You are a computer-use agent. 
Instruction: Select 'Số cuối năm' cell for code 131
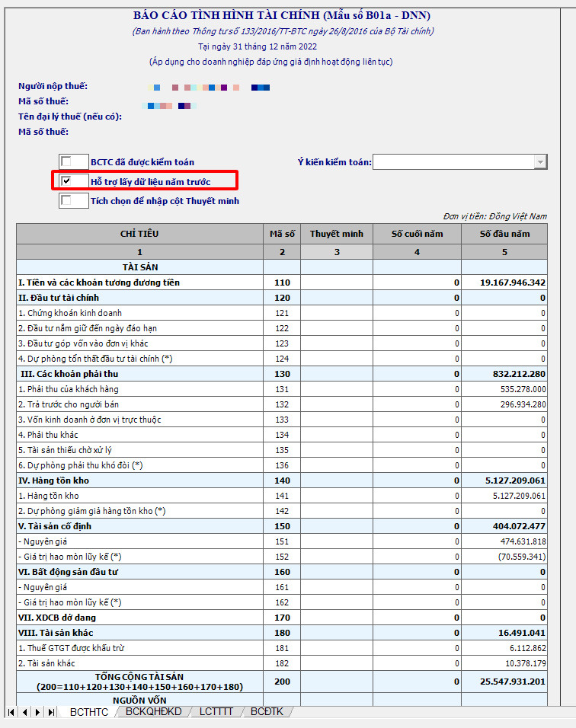click(417, 389)
